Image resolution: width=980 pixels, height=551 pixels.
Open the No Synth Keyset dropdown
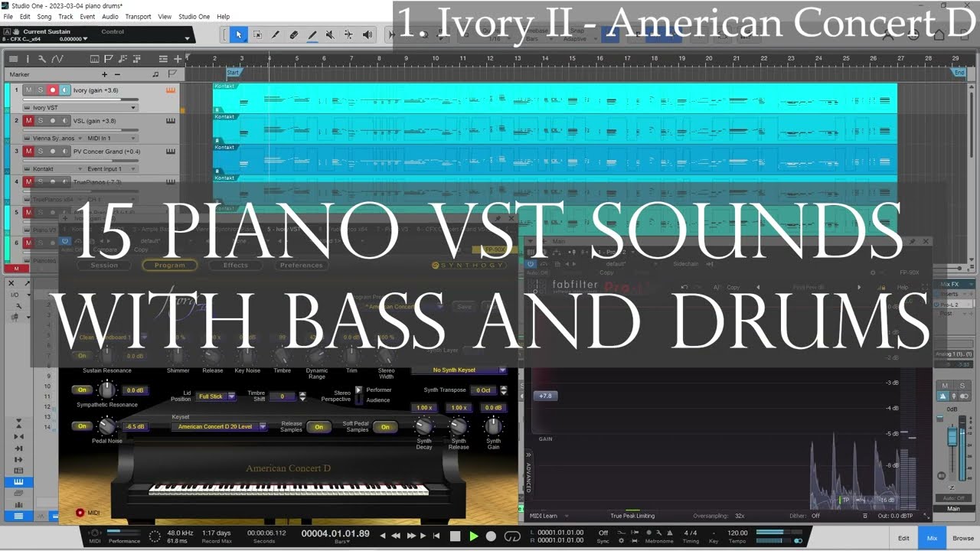[x=459, y=370]
